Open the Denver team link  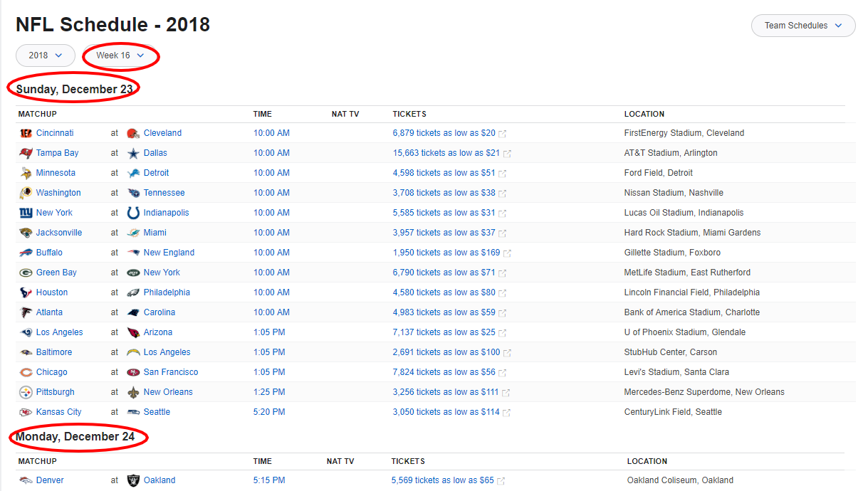50,480
